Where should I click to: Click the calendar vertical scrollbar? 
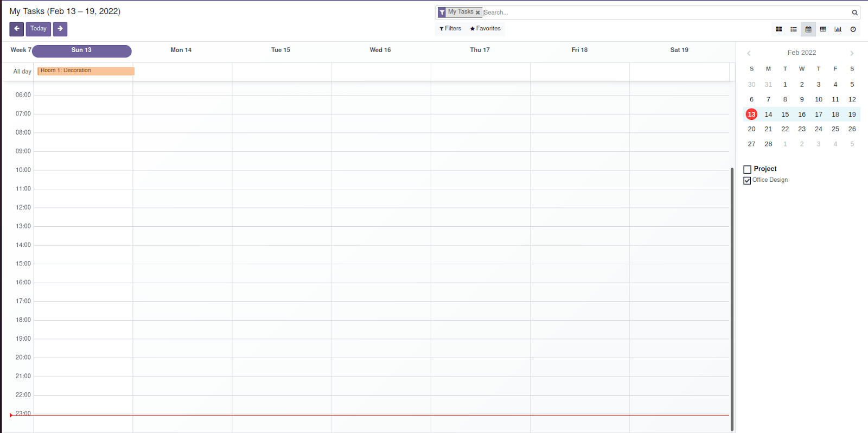(x=732, y=299)
